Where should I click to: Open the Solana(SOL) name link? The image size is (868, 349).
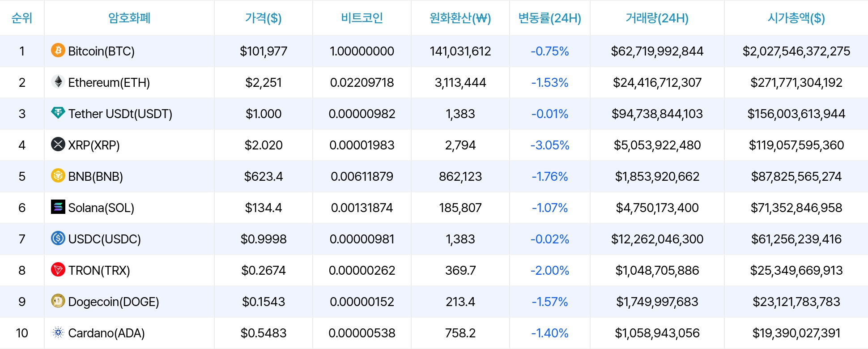[x=102, y=208]
